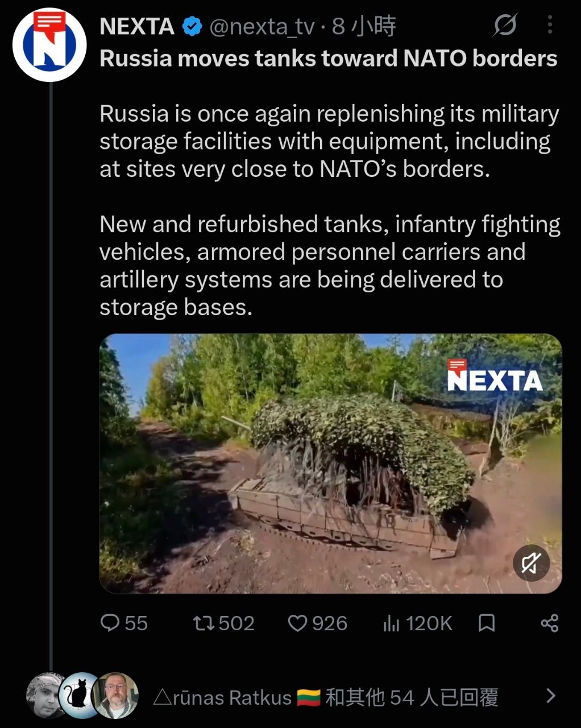Screen dimensions: 581x728
Task: Open the @nexta_tv handle link
Action: [x=262, y=26]
